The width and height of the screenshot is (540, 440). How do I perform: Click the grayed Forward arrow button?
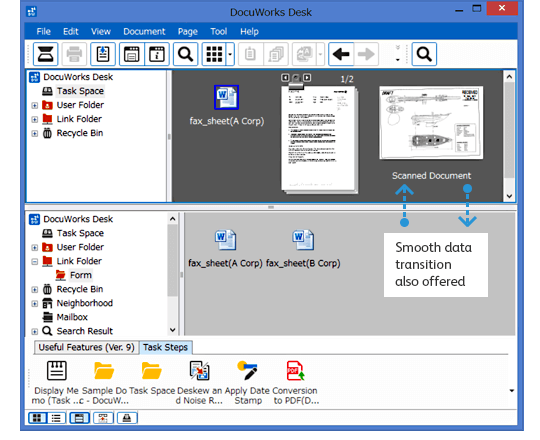click(x=366, y=54)
